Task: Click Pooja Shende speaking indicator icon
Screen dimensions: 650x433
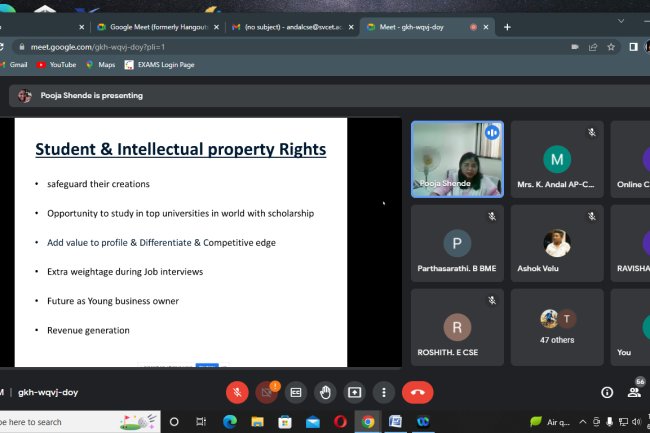Action: click(x=492, y=133)
